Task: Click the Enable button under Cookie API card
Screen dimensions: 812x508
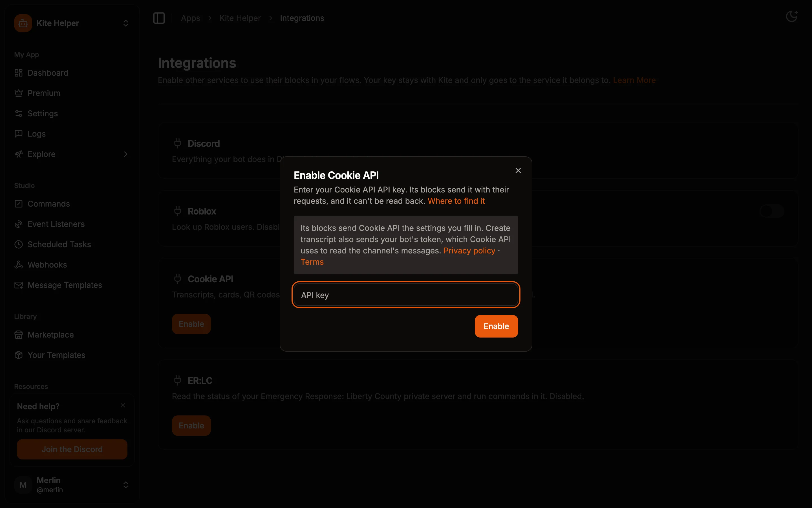Action: (x=191, y=324)
